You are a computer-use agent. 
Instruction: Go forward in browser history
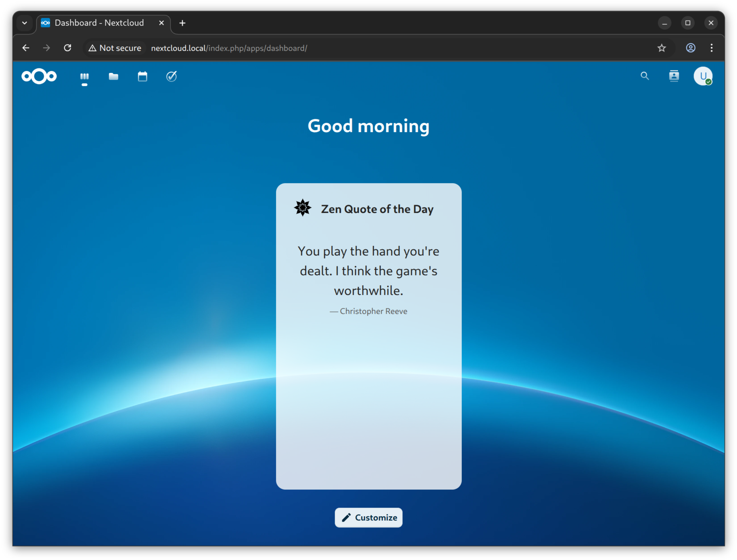46,48
